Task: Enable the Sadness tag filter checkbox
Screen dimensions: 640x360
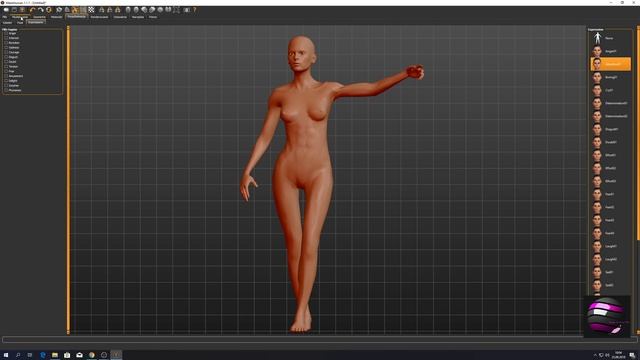Action: (x=6, y=47)
